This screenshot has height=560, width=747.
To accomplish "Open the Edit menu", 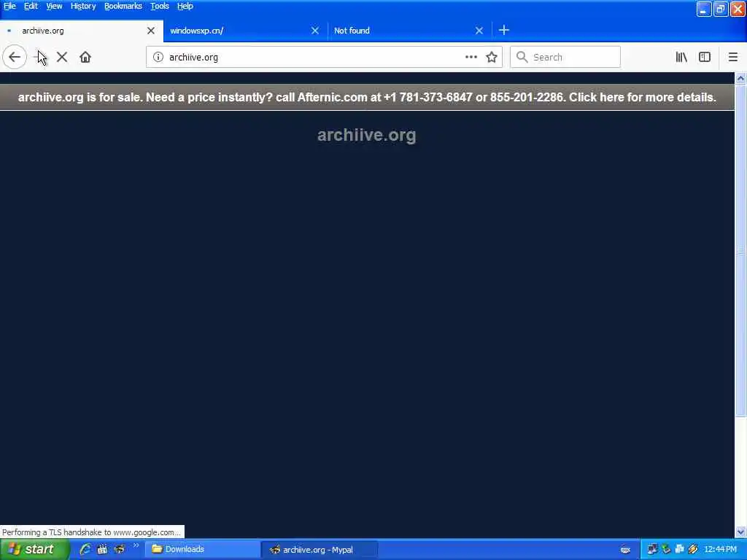I will [x=31, y=6].
